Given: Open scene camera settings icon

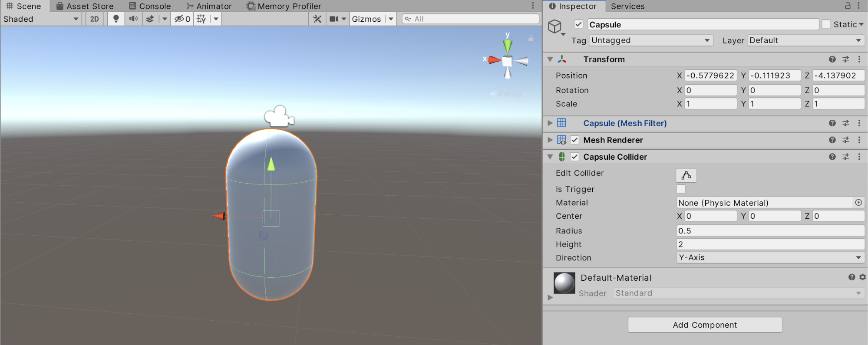Looking at the screenshot, I should click(333, 19).
